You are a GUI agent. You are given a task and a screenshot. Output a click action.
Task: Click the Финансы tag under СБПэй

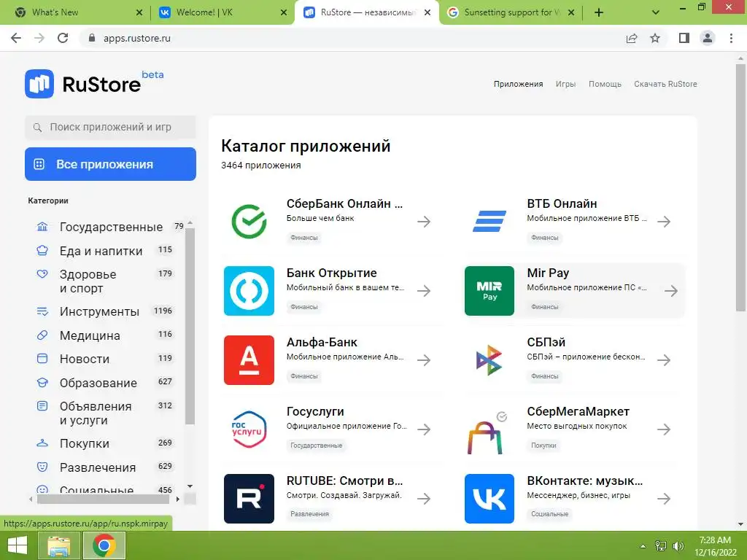544,376
